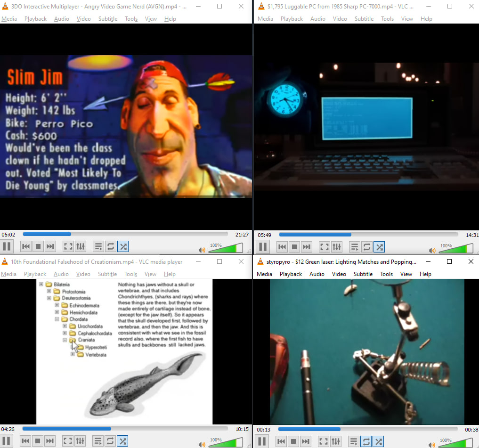This screenshot has width=479, height=448.
Task: Toggle loop mode in the styropyro window
Action: 366,441
